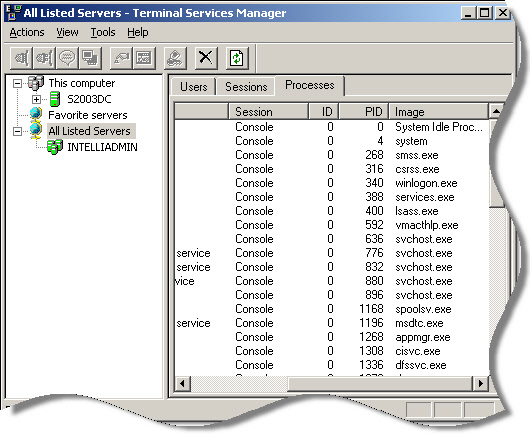Screen dimensions: 530x434
Task: Select the spoolsv.exe process
Action: pos(331,309)
